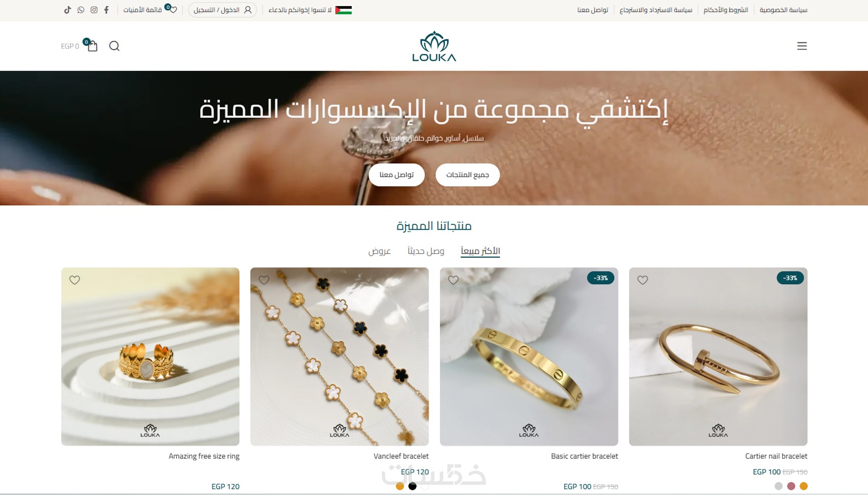The image size is (868, 495).
Task: Click the تواصل معنا hero button
Action: 396,175
